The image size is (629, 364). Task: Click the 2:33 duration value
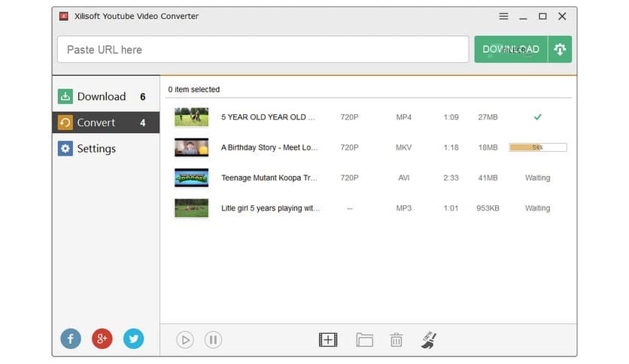(x=451, y=177)
